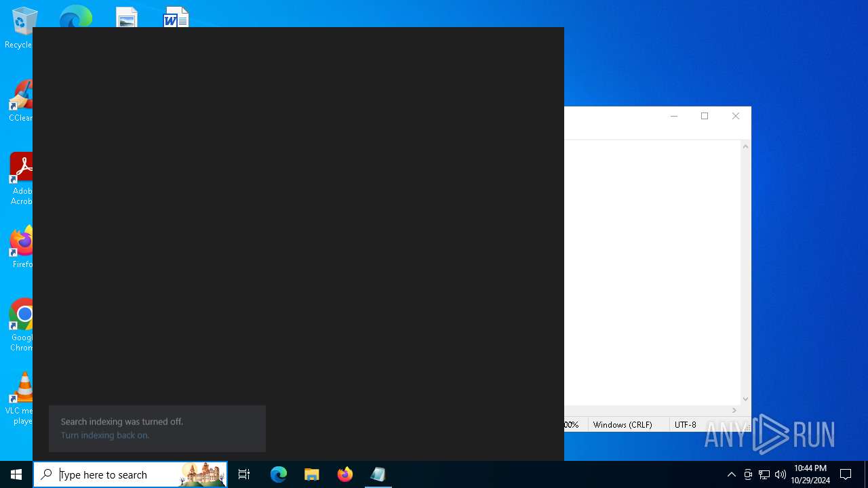Open the Windows Start menu
Image resolution: width=868 pixels, height=488 pixels.
(16, 474)
